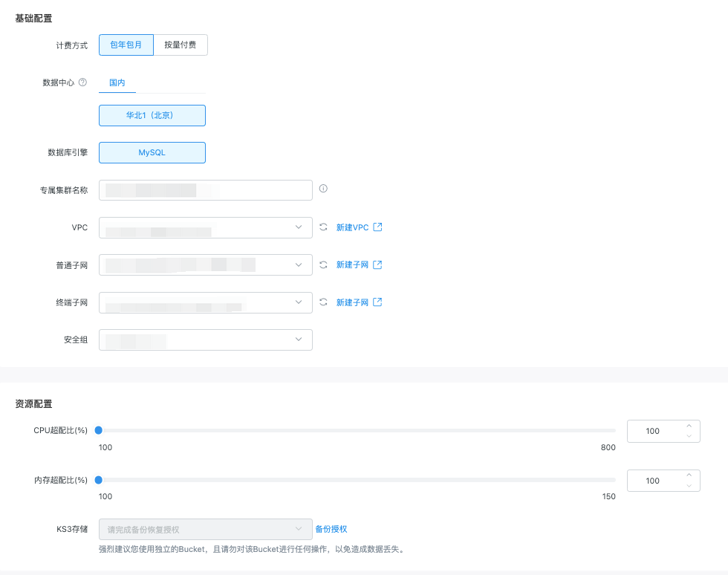Click the help icon beside 数据中心
The height and width of the screenshot is (575, 728).
pos(82,82)
